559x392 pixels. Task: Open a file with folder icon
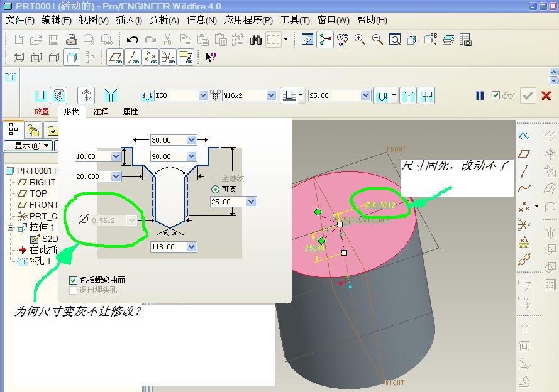pyautogui.click(x=36, y=39)
